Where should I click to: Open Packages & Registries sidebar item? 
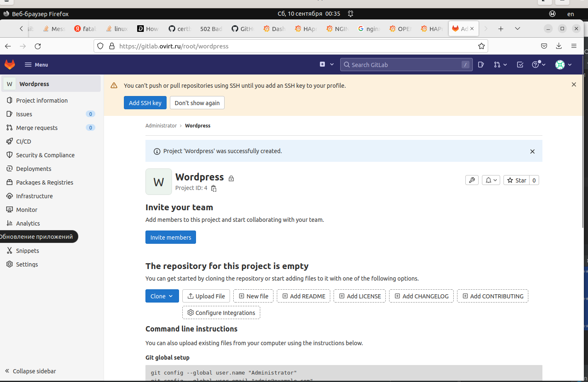(x=51, y=182)
